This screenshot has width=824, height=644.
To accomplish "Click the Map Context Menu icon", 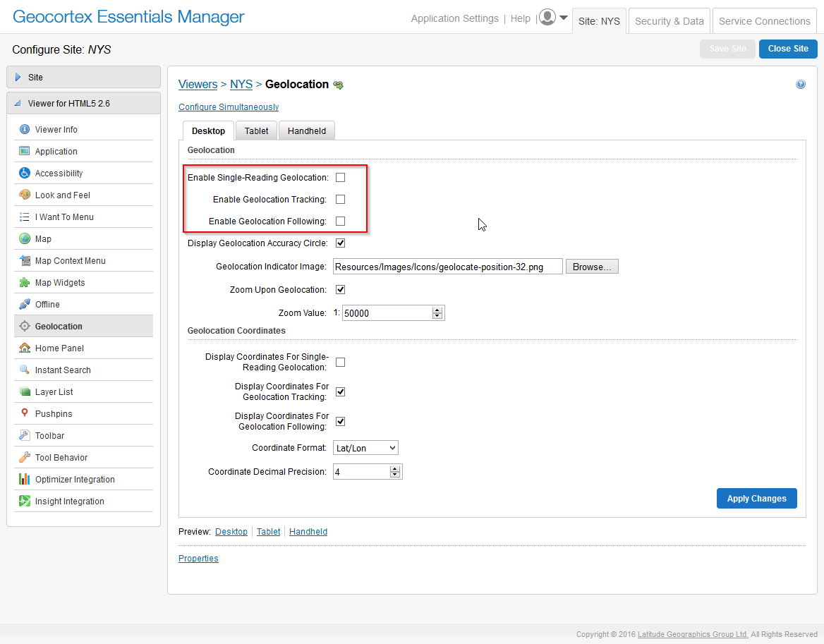I will click(24, 260).
